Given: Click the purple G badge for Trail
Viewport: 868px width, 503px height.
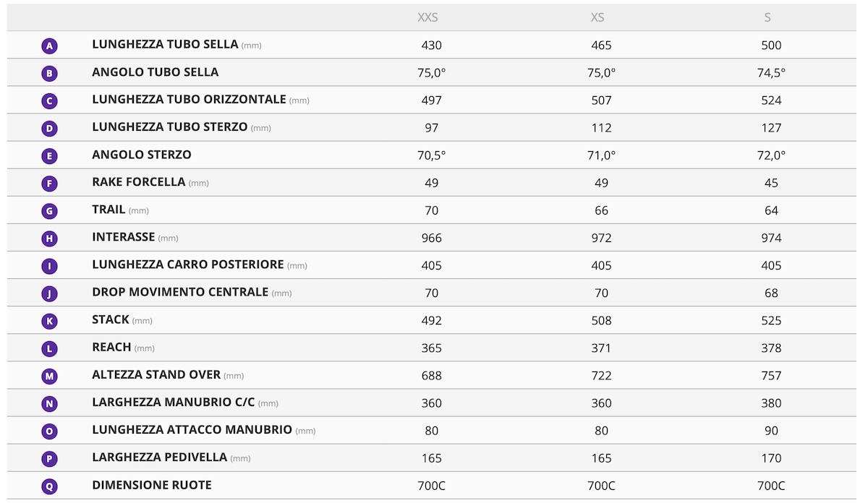Looking at the screenshot, I should point(49,211).
